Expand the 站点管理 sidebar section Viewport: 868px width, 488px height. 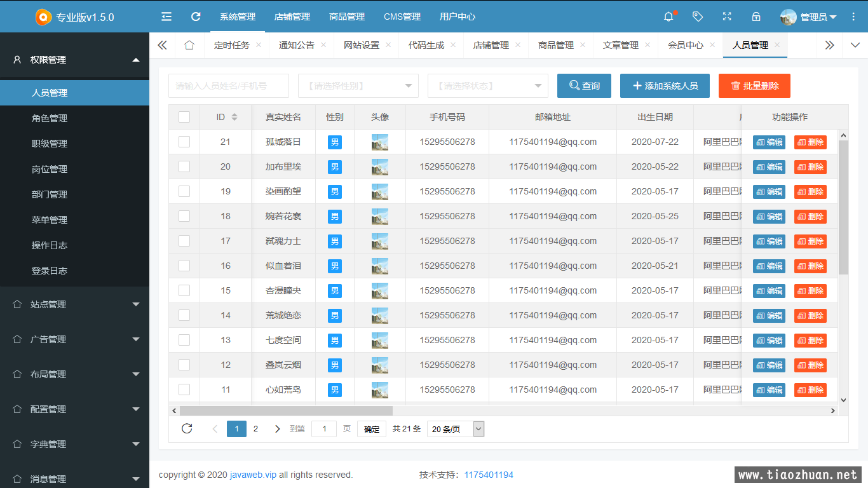coord(74,304)
